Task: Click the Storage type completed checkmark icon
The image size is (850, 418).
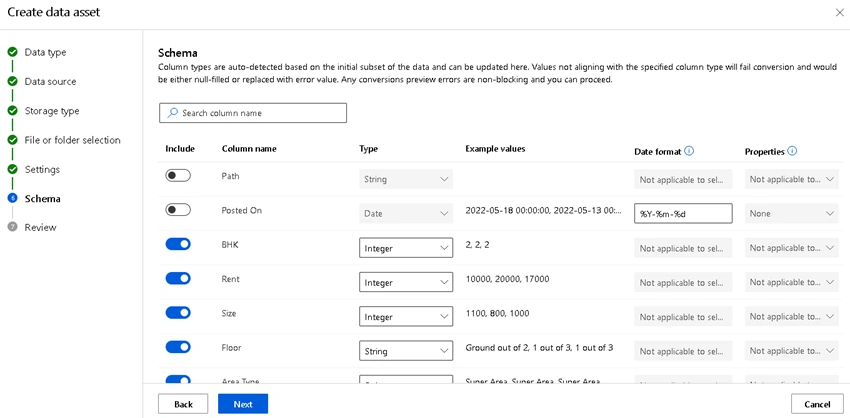Action: tap(12, 111)
